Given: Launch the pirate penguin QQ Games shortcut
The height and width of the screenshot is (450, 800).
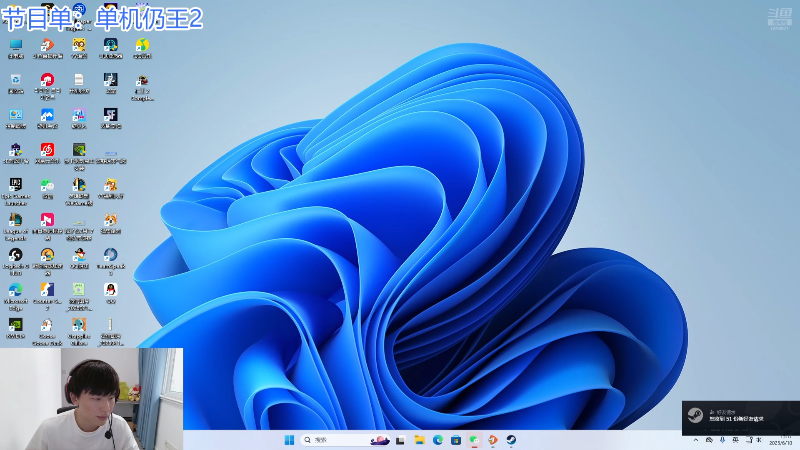Looking at the screenshot, I should pyautogui.click(x=79, y=258).
